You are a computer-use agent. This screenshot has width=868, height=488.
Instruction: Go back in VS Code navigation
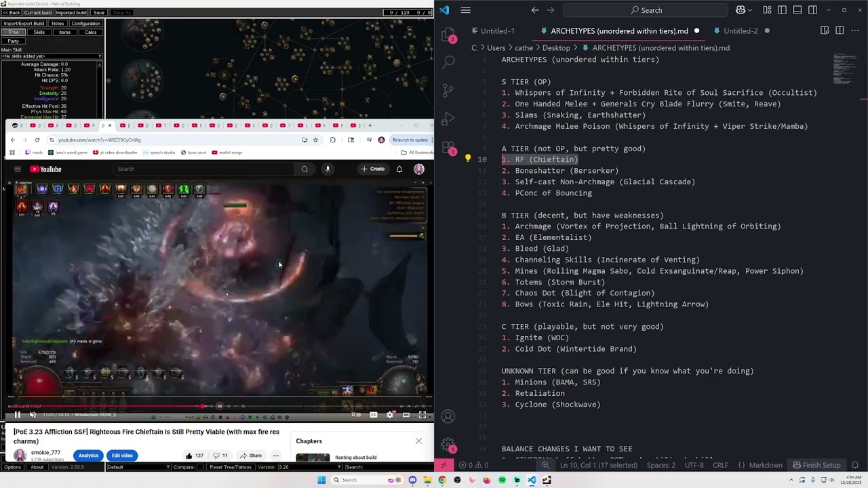(x=535, y=10)
